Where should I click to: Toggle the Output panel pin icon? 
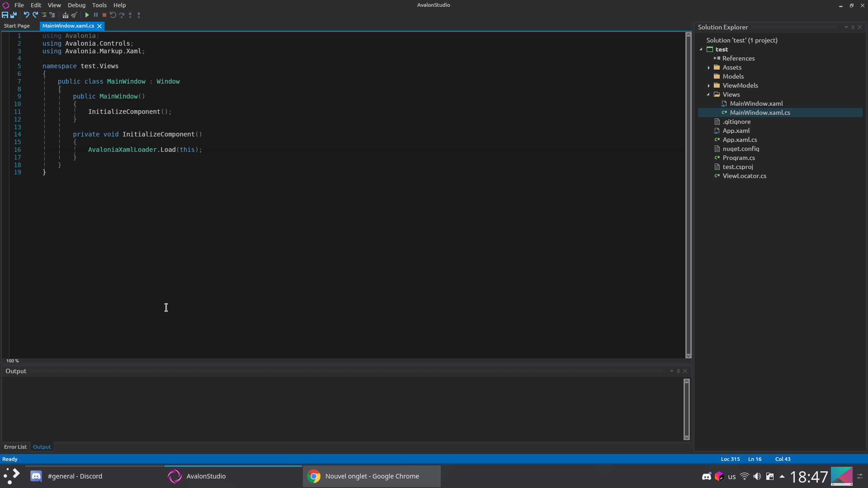678,371
